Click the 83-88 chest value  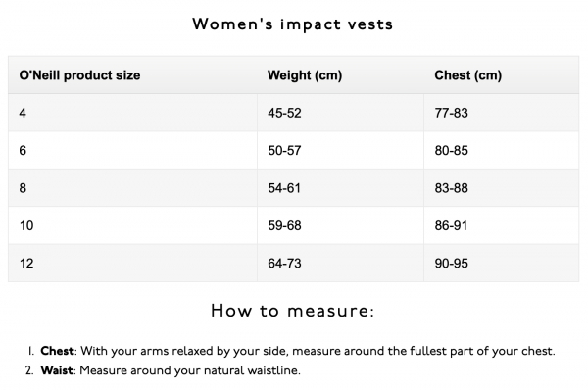point(451,188)
